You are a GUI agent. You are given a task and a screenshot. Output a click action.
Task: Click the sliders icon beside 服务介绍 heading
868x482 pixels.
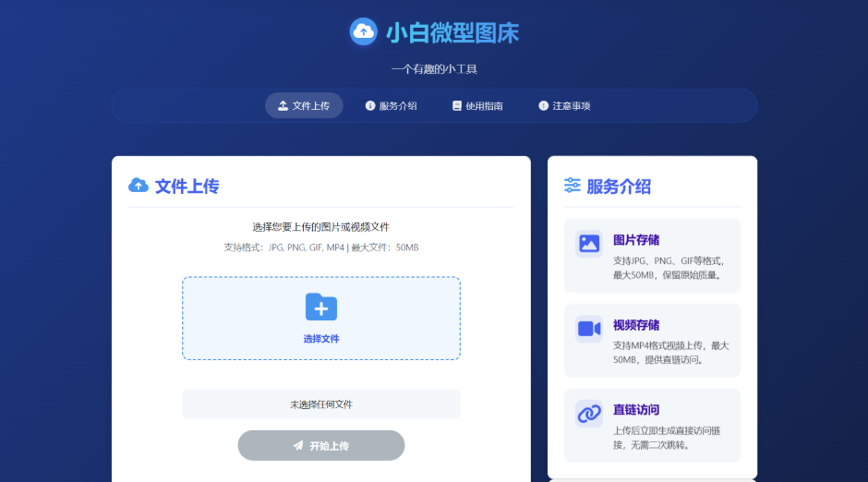point(572,186)
